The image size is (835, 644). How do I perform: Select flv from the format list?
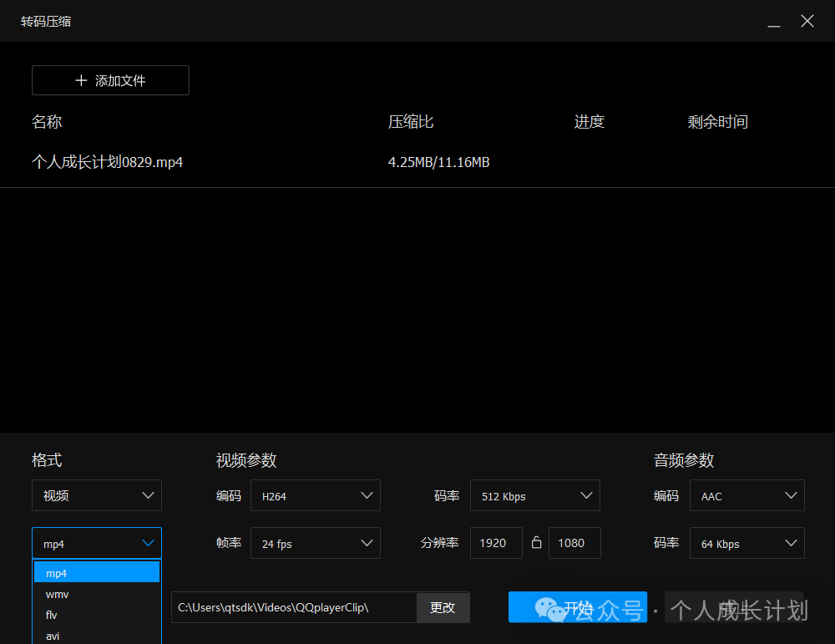97,615
